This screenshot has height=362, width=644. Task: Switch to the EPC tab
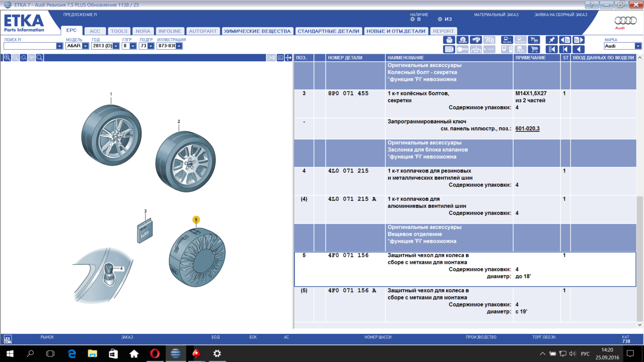[x=71, y=30]
